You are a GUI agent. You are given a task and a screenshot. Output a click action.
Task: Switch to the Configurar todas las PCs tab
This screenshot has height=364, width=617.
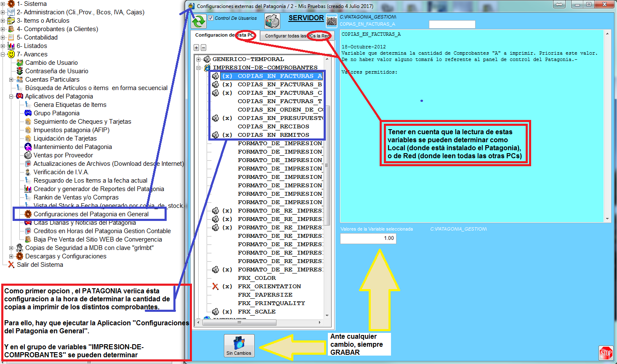(x=297, y=36)
